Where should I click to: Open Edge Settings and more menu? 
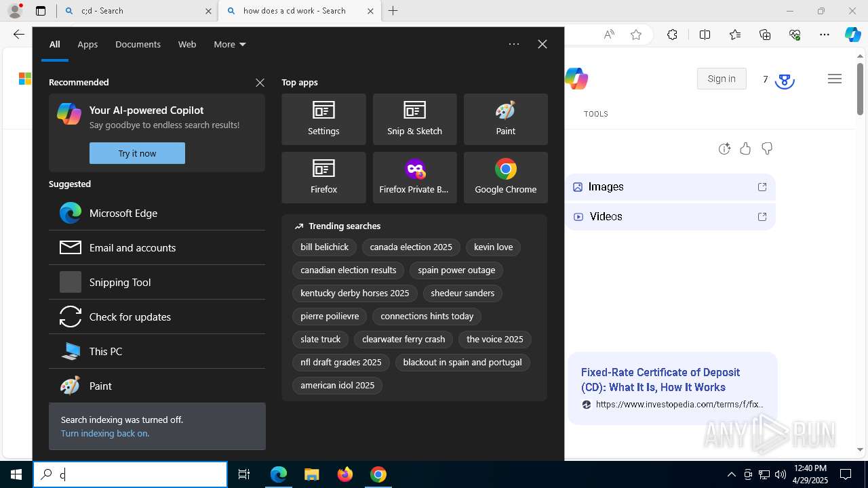click(825, 35)
